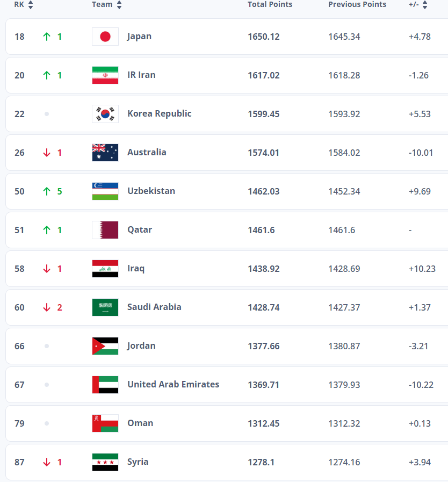
Task: Select Japan's total points value 1650.12
Action: [264, 37]
